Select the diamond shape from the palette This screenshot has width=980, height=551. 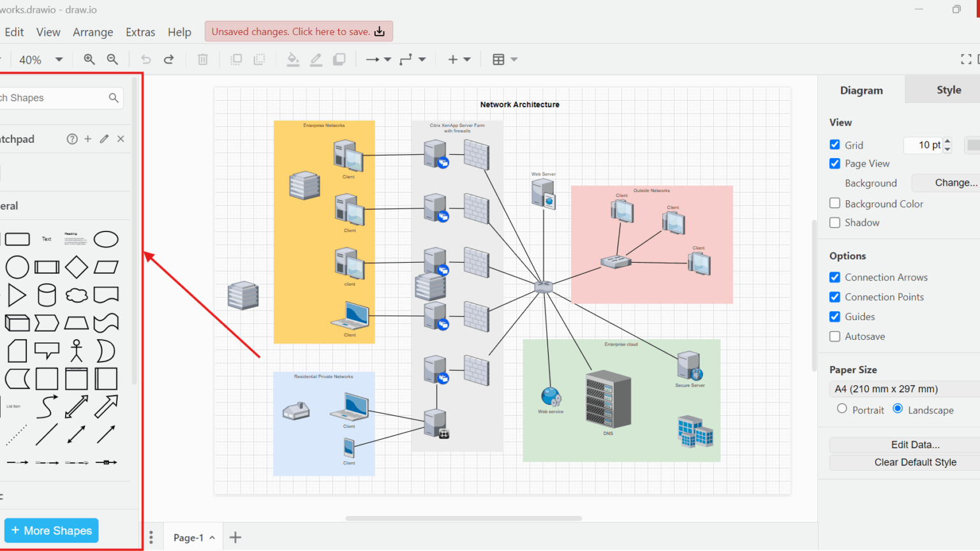click(77, 267)
